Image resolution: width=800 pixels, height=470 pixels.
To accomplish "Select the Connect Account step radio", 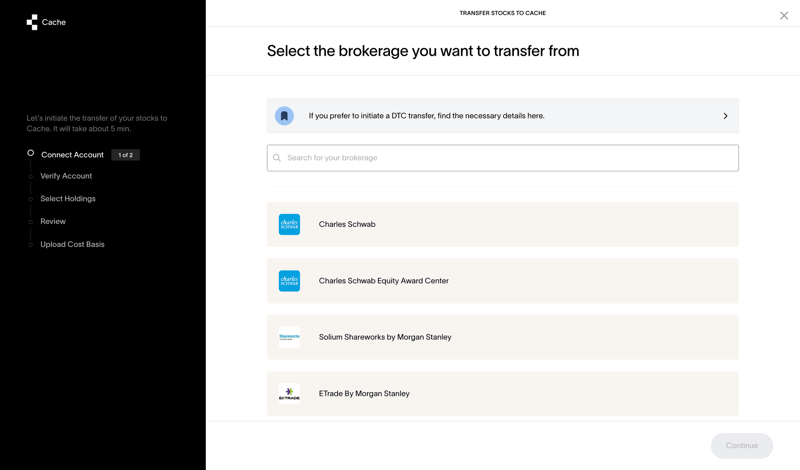I will tap(31, 154).
